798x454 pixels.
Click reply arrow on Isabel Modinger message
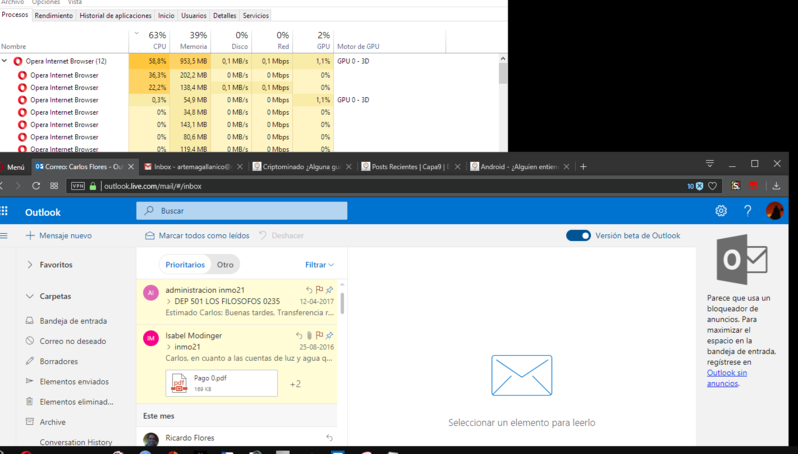coord(299,335)
